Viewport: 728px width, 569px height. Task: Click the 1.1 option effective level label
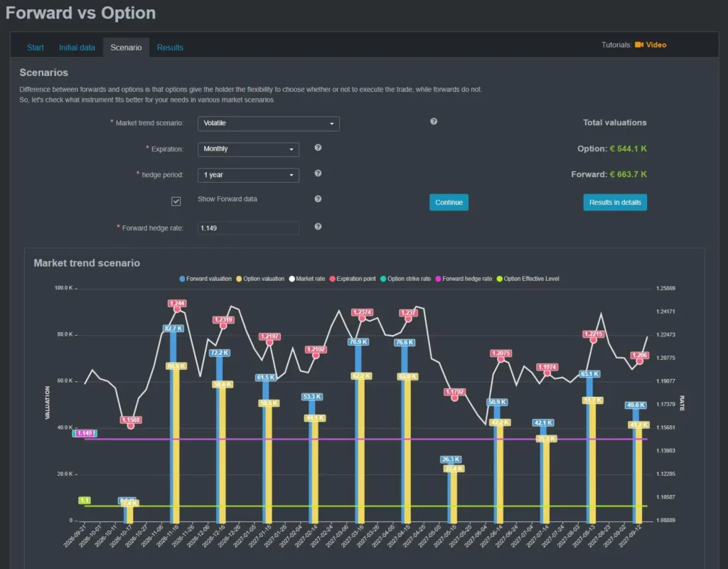point(85,500)
